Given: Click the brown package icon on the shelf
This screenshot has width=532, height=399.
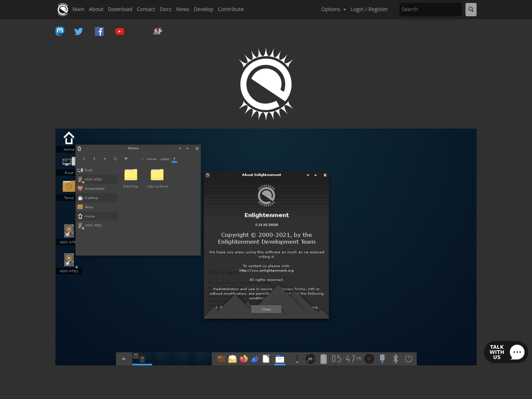Looking at the screenshot, I should pyautogui.click(x=221, y=359).
